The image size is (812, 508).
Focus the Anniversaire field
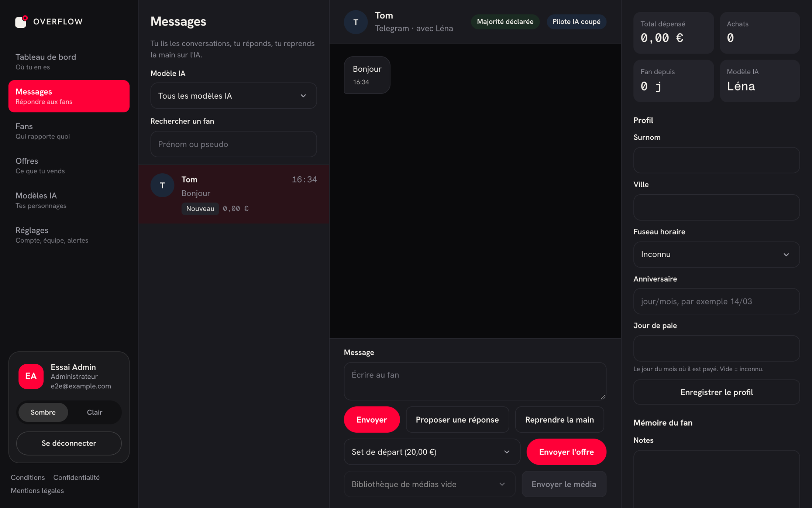pos(716,301)
